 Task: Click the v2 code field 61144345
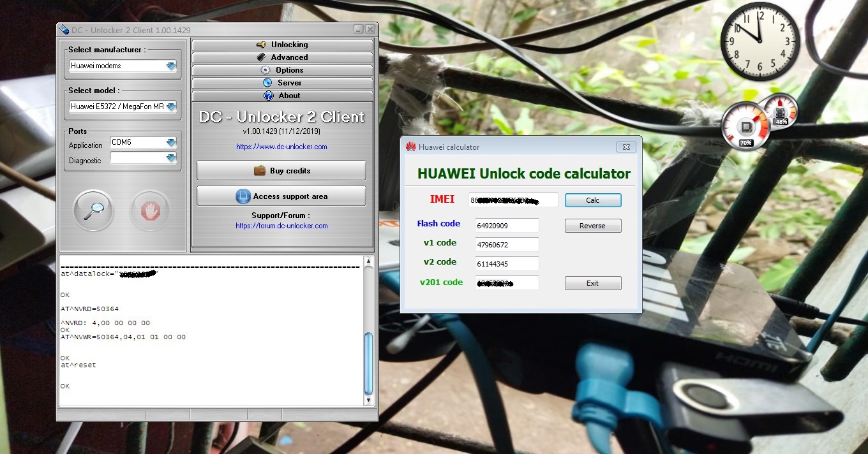[507, 264]
